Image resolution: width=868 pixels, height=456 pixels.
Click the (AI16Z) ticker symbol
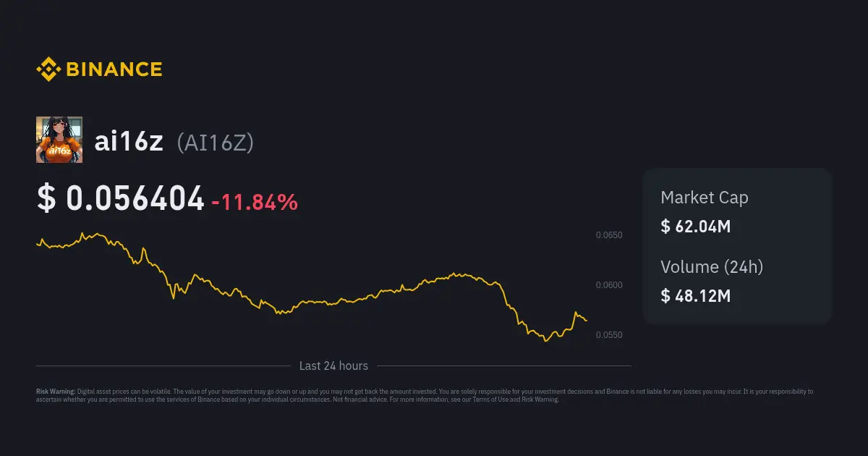click(215, 143)
